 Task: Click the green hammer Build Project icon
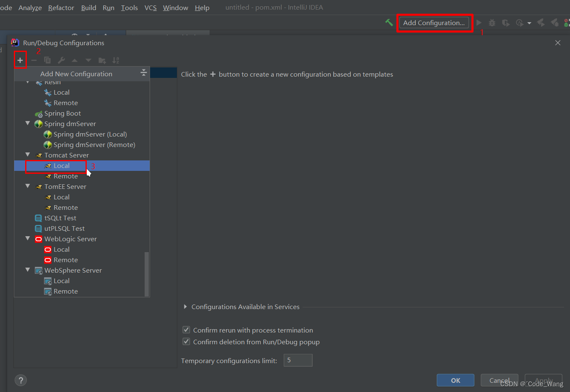pos(389,23)
